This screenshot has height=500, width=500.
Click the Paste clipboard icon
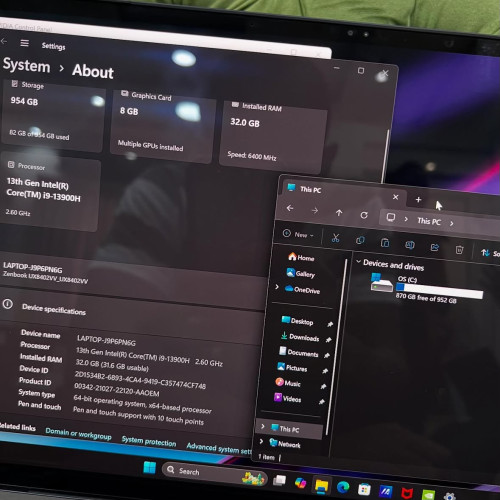click(x=385, y=243)
